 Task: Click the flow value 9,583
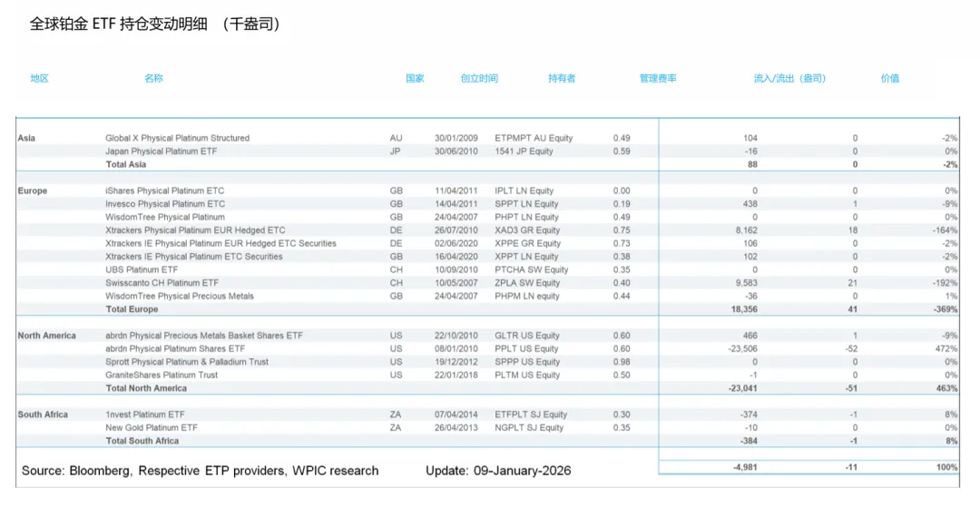(746, 282)
